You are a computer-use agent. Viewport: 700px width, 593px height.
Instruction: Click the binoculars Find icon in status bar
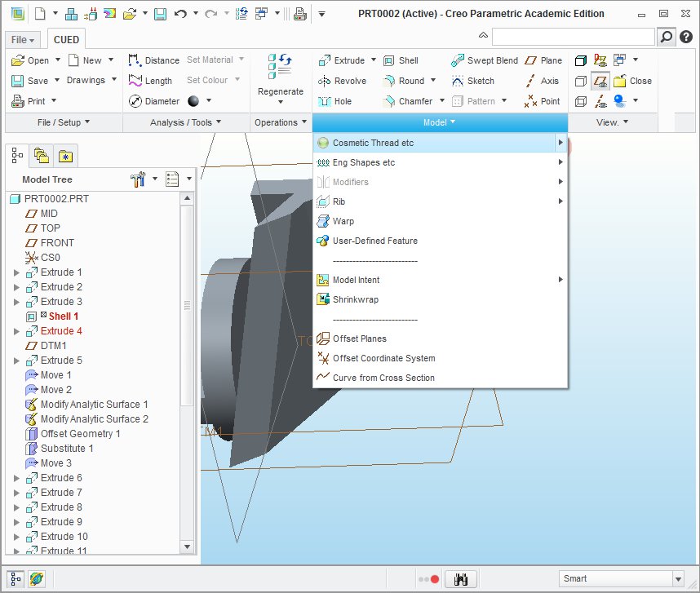[461, 579]
